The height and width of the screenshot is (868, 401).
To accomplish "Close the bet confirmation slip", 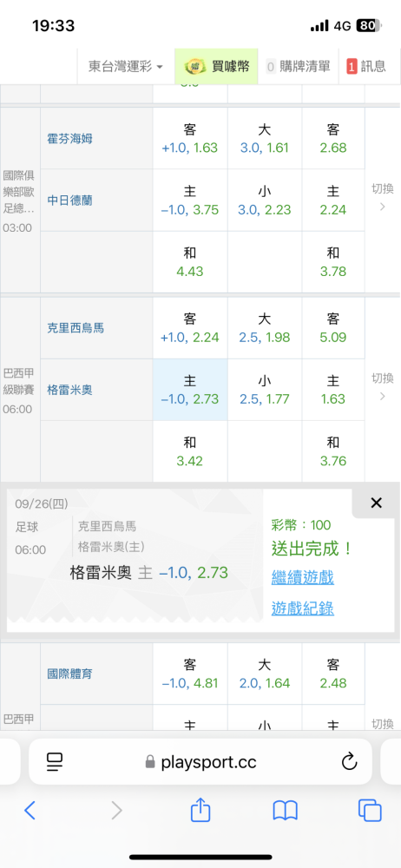I will [x=376, y=503].
